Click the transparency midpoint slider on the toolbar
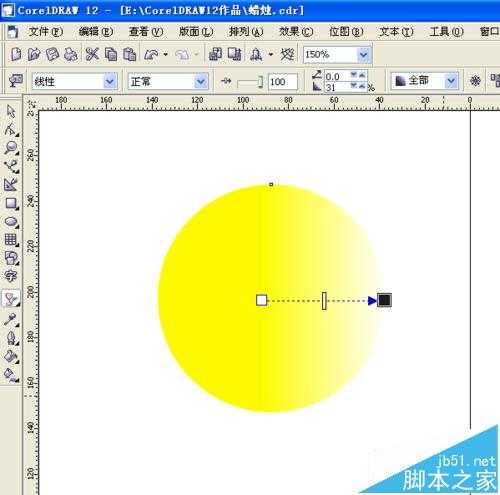The width and height of the screenshot is (500, 495). click(x=250, y=82)
